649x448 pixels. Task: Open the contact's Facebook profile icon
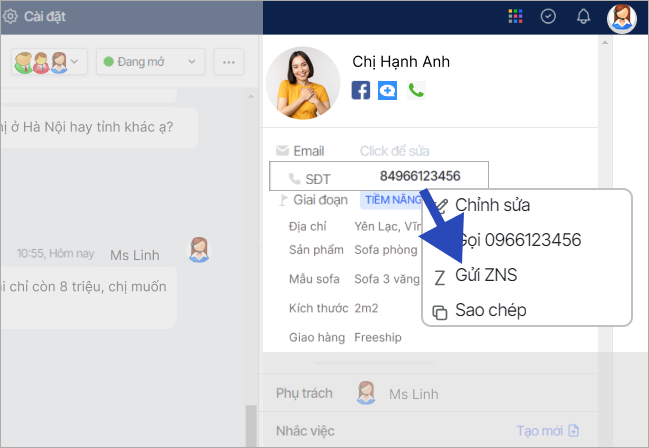tap(361, 91)
